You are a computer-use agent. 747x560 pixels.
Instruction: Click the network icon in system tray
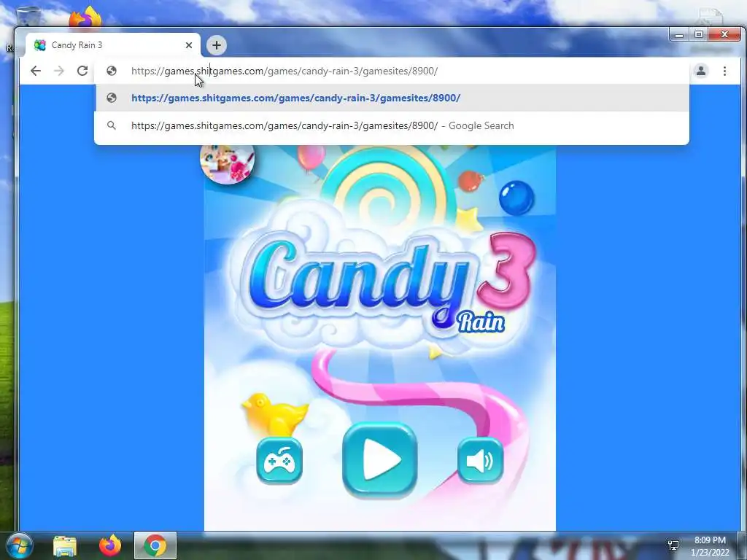click(x=673, y=545)
